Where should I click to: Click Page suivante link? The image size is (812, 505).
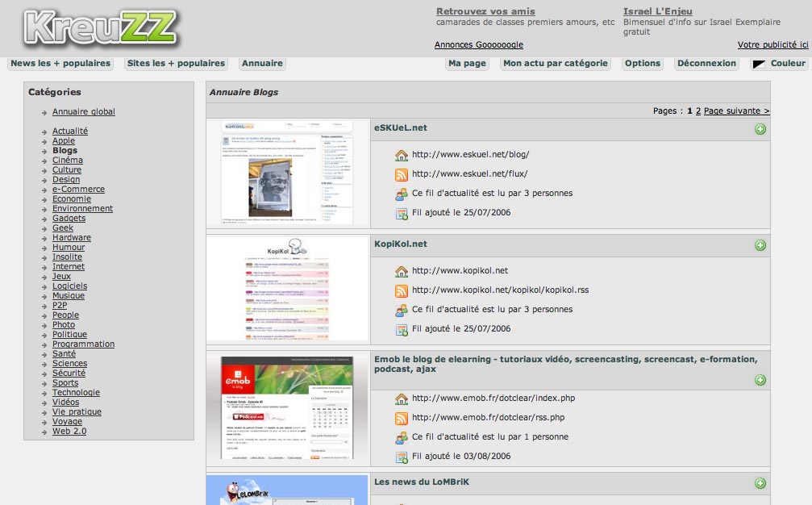(736, 111)
